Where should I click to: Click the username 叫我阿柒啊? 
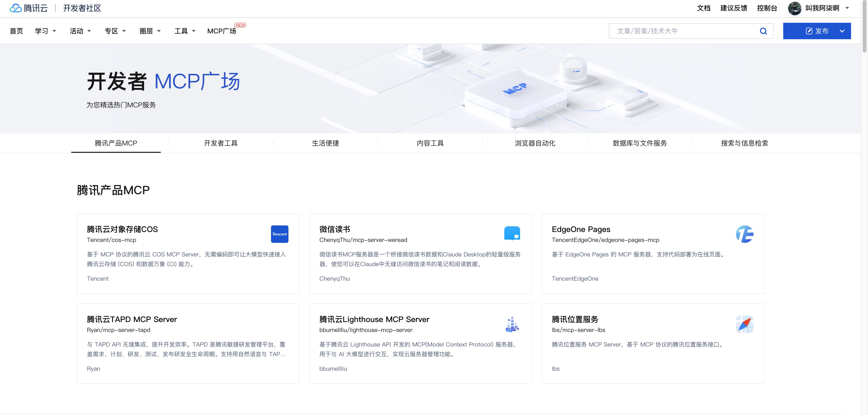pyautogui.click(x=822, y=8)
